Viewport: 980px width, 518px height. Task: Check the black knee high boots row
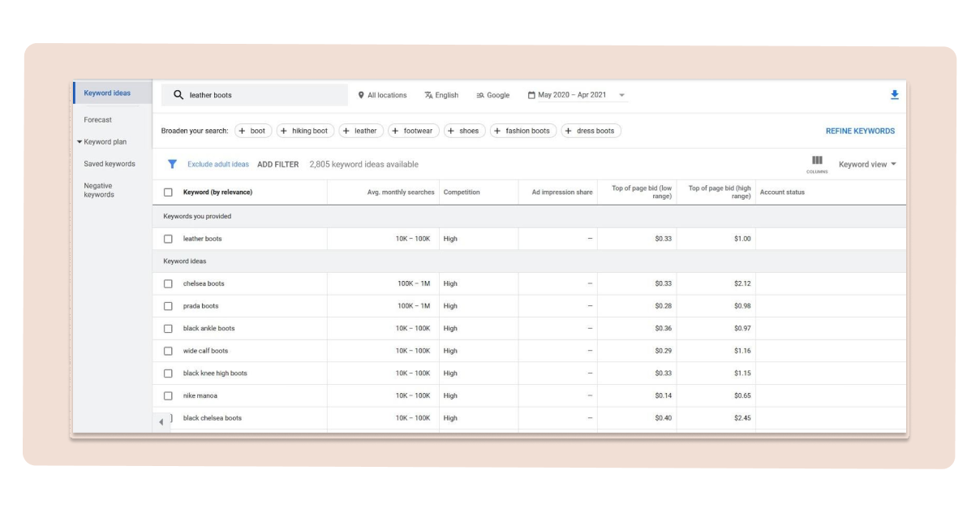point(168,373)
